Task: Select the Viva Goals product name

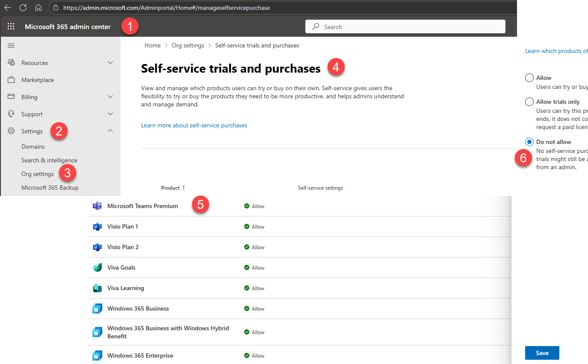Action: (121, 267)
